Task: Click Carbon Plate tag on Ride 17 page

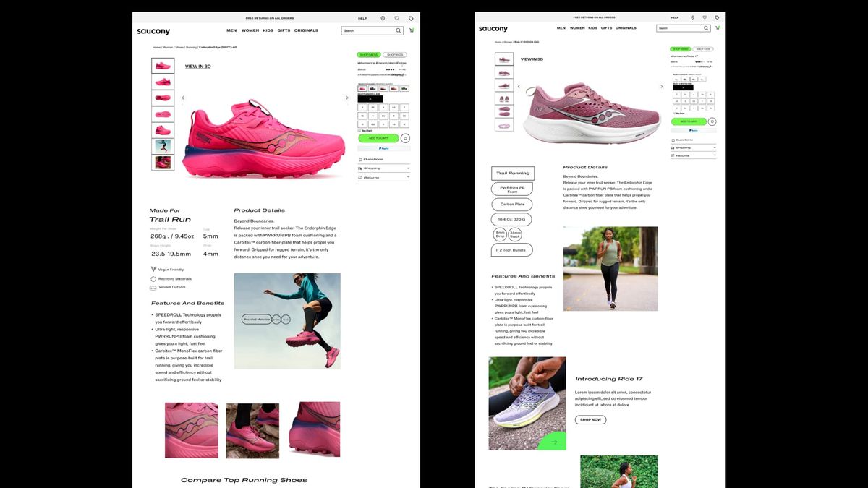Action: [513, 205]
